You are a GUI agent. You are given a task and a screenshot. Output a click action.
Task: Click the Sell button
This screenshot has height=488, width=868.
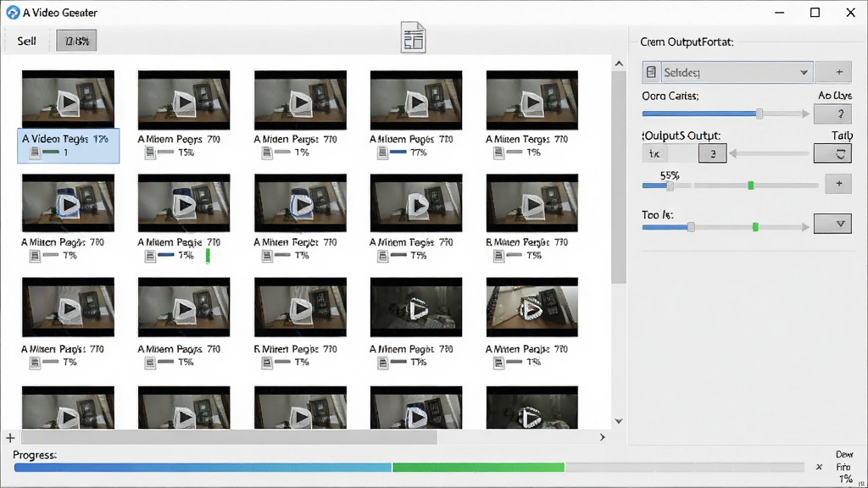[26, 41]
